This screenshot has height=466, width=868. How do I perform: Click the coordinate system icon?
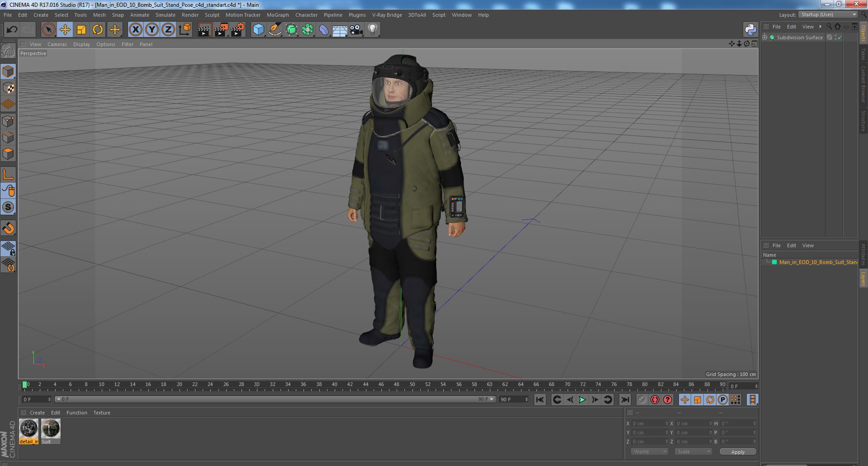pos(185,30)
